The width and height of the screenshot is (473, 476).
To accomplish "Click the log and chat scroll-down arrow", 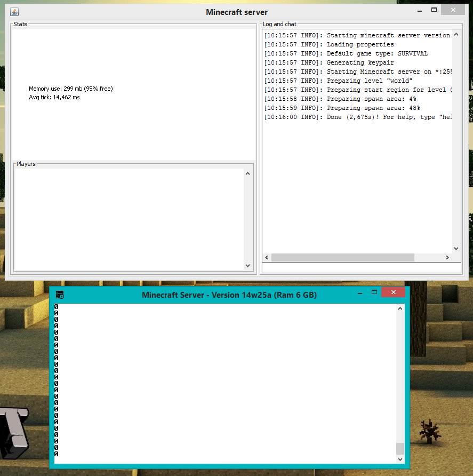I will tap(456, 249).
